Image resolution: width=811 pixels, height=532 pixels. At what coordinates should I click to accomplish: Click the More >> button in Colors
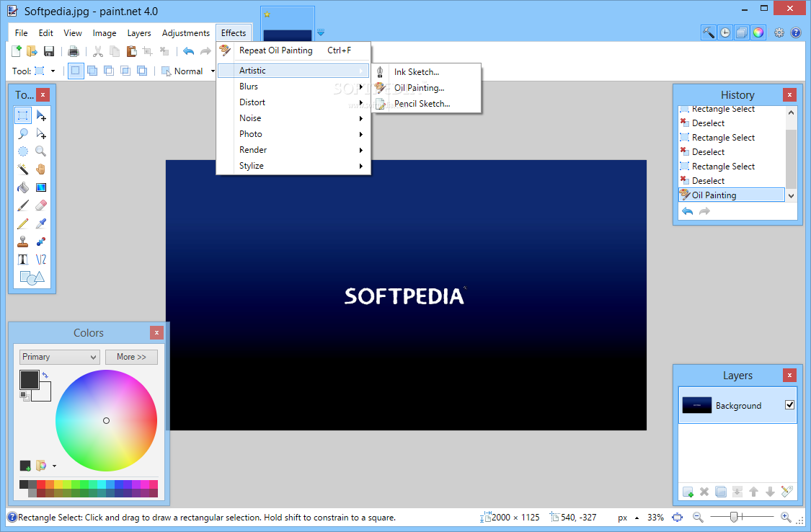[x=131, y=357]
